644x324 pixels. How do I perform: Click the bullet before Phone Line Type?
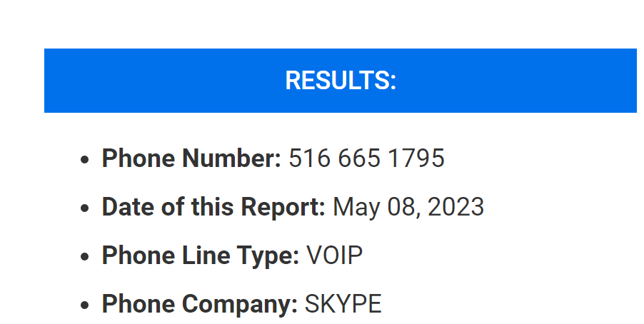pos(85,257)
